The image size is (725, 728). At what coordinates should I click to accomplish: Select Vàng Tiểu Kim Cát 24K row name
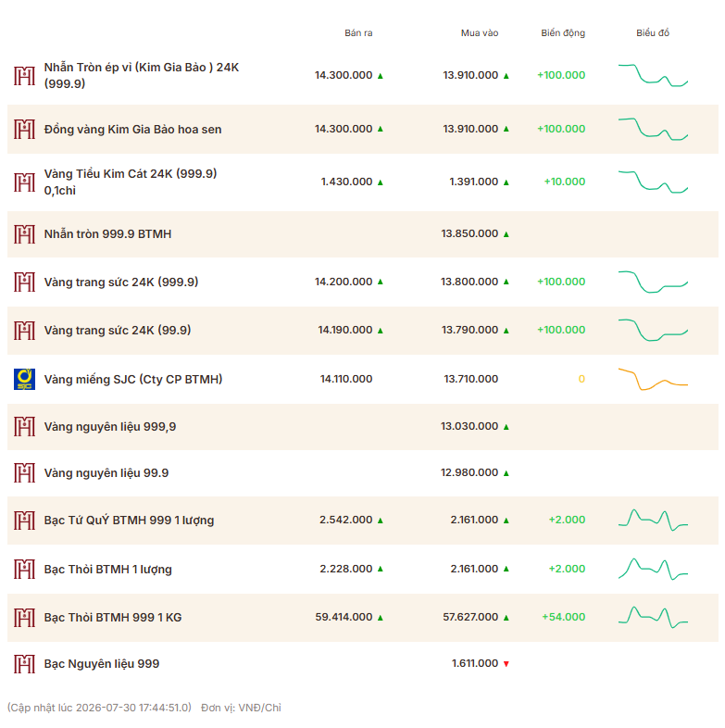[131, 182]
